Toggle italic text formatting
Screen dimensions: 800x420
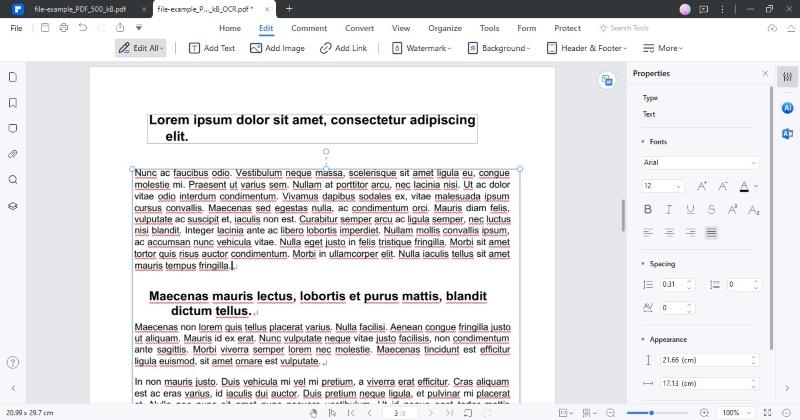pyautogui.click(x=669, y=209)
